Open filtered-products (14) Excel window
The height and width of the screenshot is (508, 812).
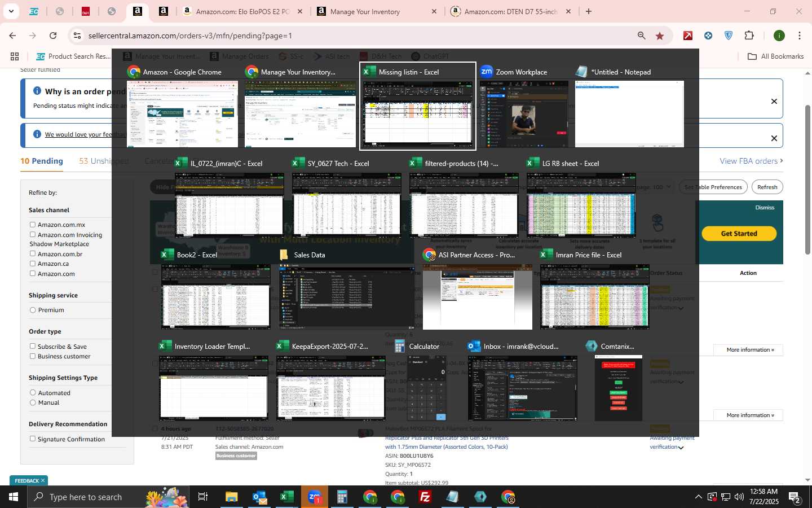pyautogui.click(x=464, y=198)
